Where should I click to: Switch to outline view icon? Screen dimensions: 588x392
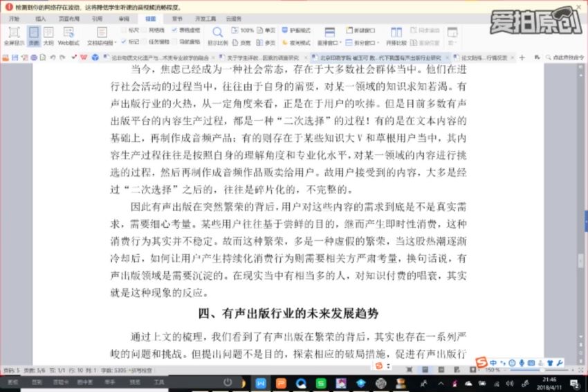tap(48, 35)
